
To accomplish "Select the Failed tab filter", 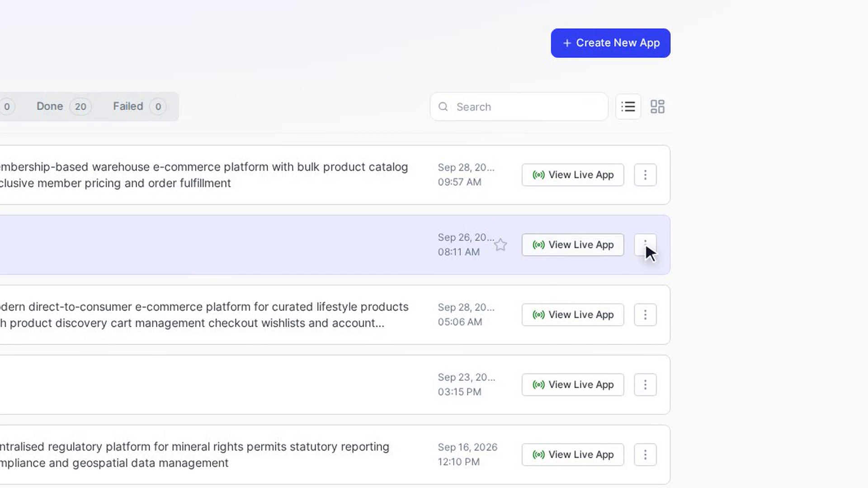I will [x=139, y=107].
